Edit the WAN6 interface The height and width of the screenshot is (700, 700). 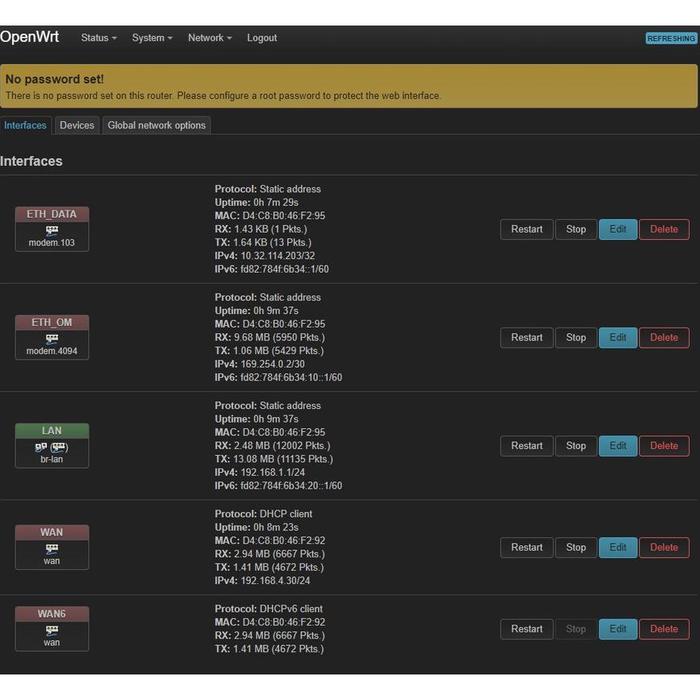coord(618,629)
